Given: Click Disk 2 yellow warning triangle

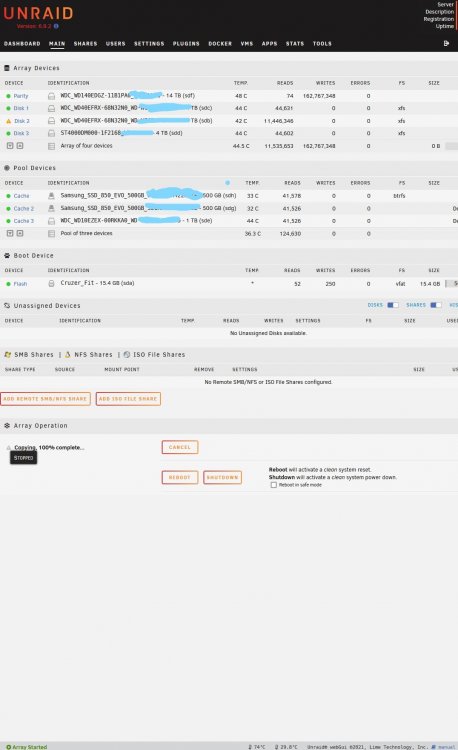Looking at the screenshot, I should click(x=8, y=121).
